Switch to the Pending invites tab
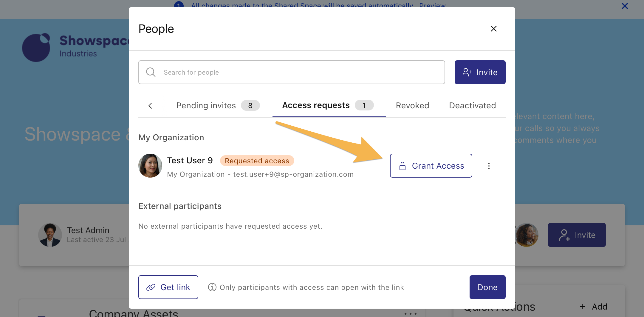 (x=206, y=105)
